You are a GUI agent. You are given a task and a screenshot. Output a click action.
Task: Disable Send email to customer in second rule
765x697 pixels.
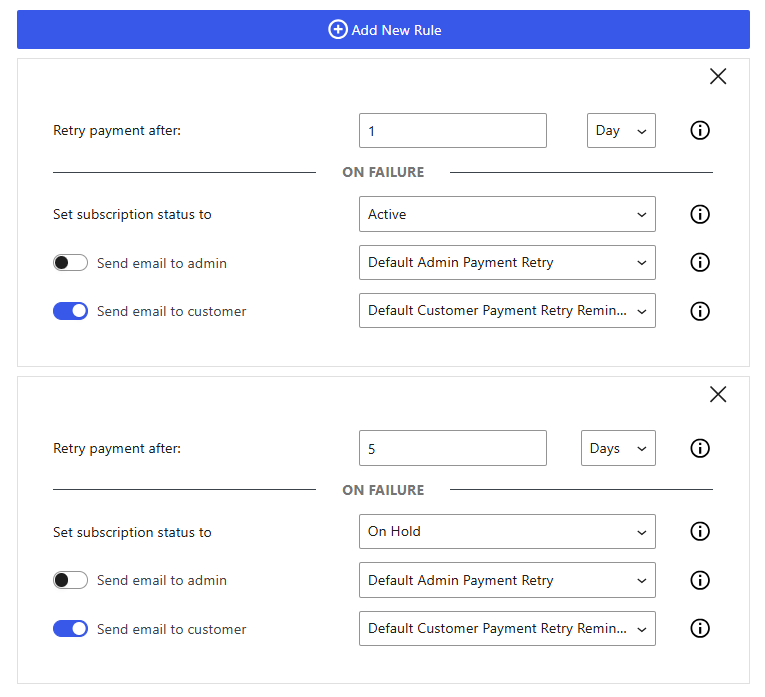point(71,629)
